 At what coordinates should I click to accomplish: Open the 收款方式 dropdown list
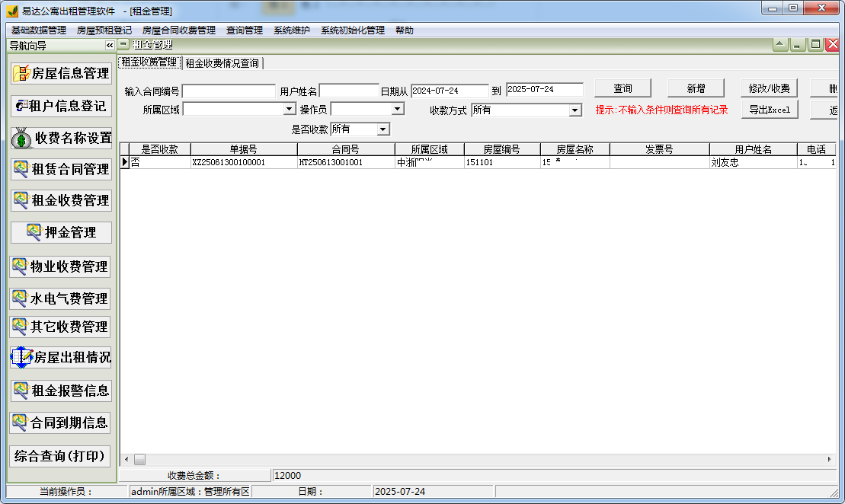577,108
